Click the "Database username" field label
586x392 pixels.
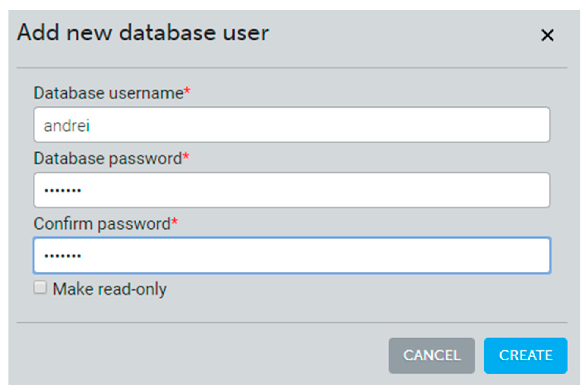[x=109, y=93]
